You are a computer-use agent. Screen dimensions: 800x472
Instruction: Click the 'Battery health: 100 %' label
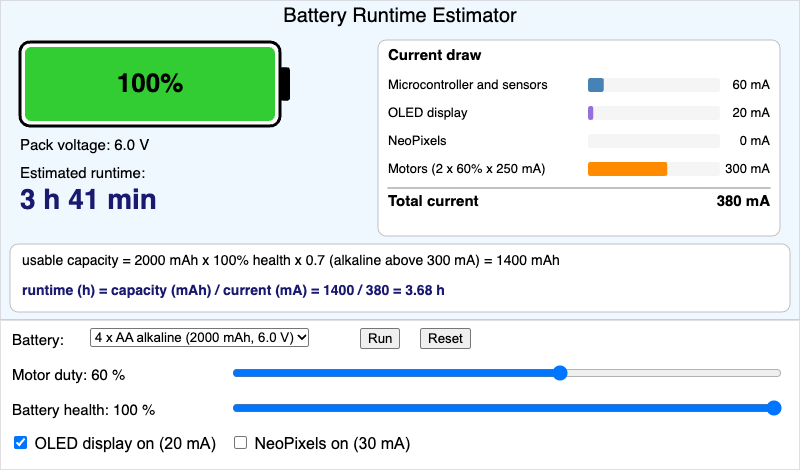pos(83,410)
